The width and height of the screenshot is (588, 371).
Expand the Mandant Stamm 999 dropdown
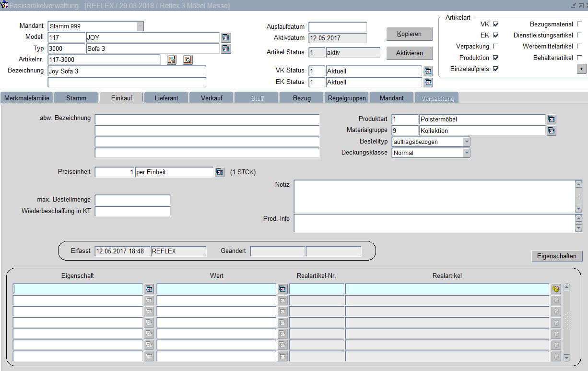pyautogui.click(x=140, y=26)
